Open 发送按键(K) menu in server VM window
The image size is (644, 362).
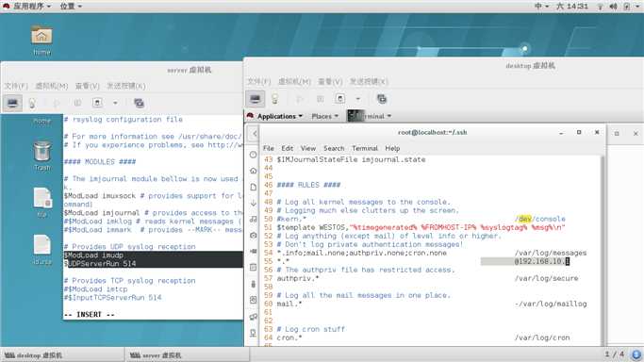click(126, 86)
